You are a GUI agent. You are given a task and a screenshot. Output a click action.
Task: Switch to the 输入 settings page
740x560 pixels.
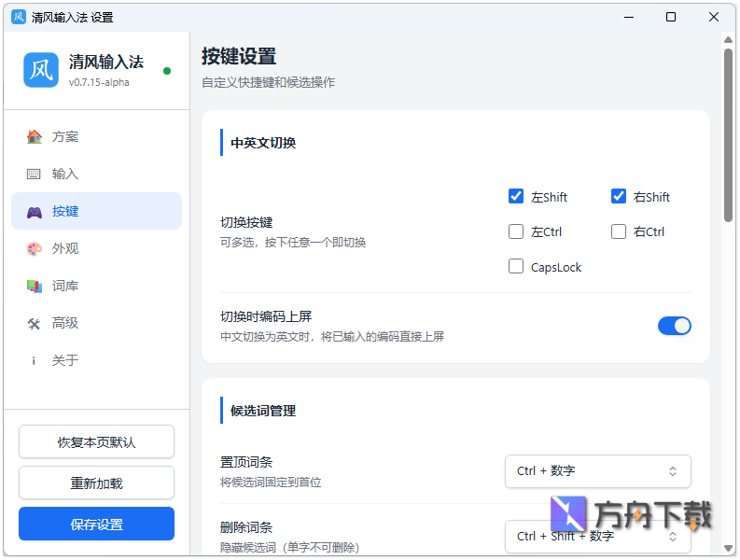[96, 175]
